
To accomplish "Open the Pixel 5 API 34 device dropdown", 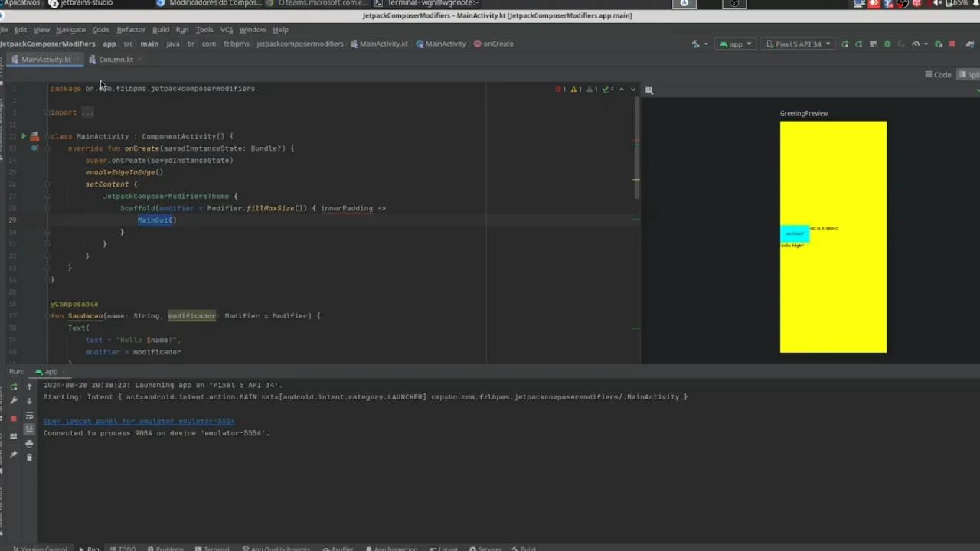I will [x=798, y=44].
